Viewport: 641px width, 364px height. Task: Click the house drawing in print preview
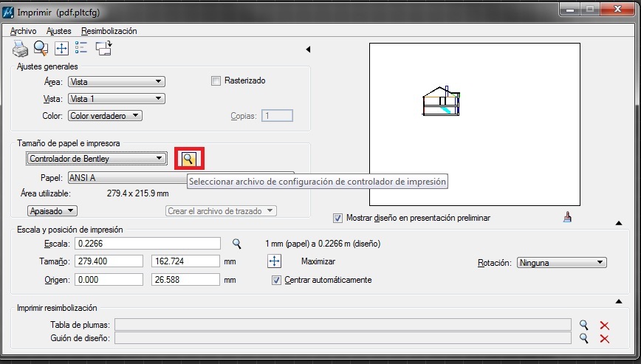(442, 101)
